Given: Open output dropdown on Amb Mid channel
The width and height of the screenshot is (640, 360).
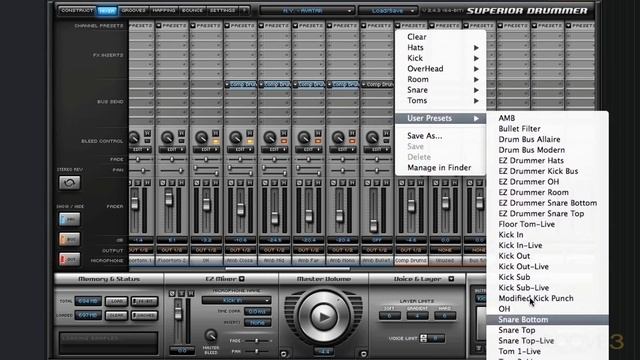Looking at the screenshot, I should click(x=274, y=250).
